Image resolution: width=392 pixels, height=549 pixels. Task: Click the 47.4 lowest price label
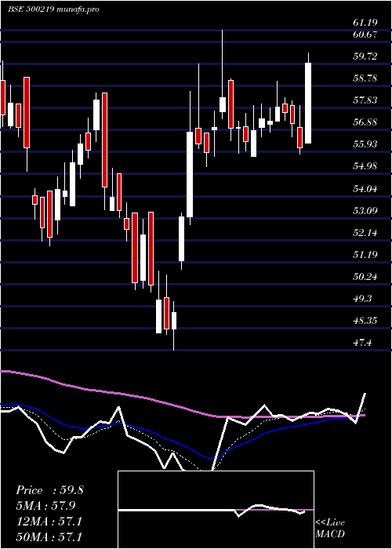[362, 343]
